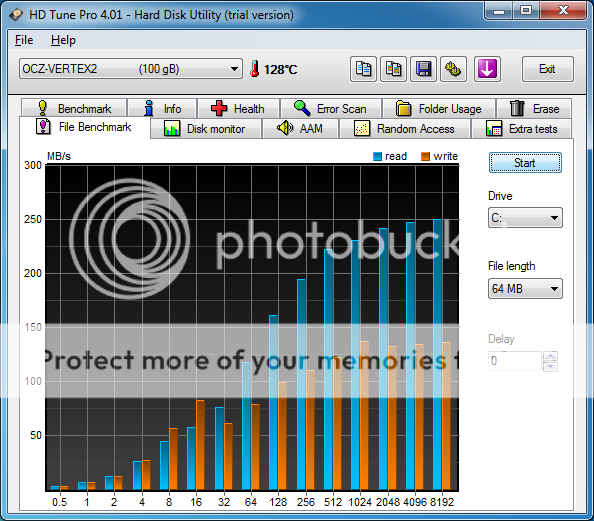The height and width of the screenshot is (521, 594).
Task: Click the copy screenshot to clipboard icon
Action: point(393,69)
